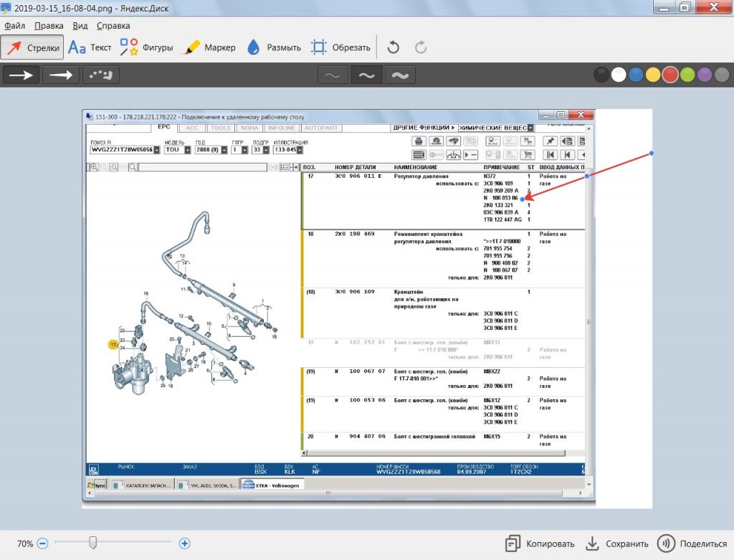This screenshot has height=560, width=734.
Task: Choose the thin-shaft arrow style
Action: click(21, 75)
